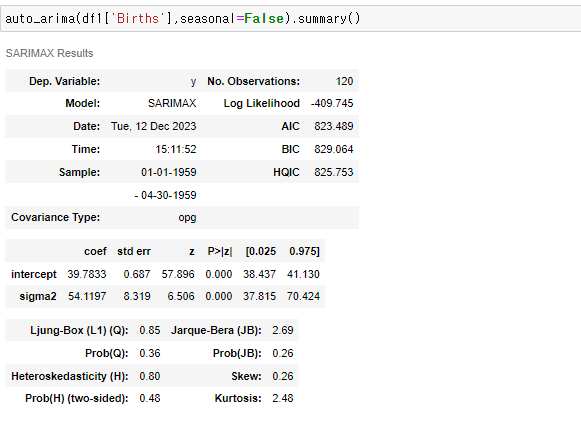
Task: Select the time 15:11:52
Action: 176,149
